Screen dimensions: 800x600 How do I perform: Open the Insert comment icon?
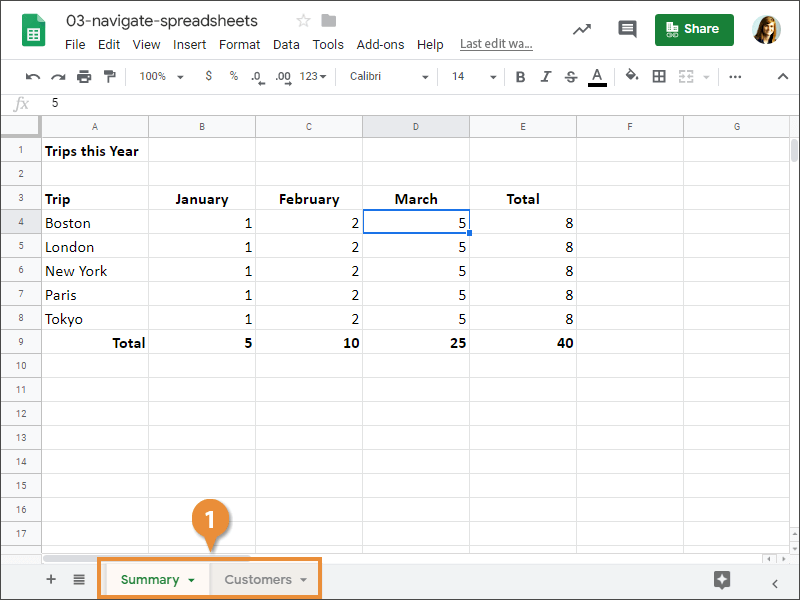click(627, 29)
